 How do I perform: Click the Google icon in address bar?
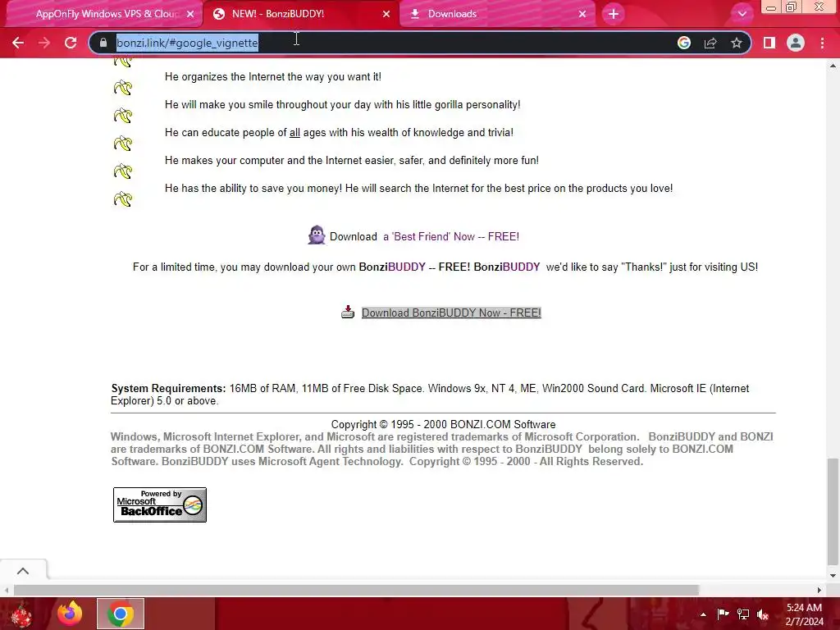click(683, 43)
